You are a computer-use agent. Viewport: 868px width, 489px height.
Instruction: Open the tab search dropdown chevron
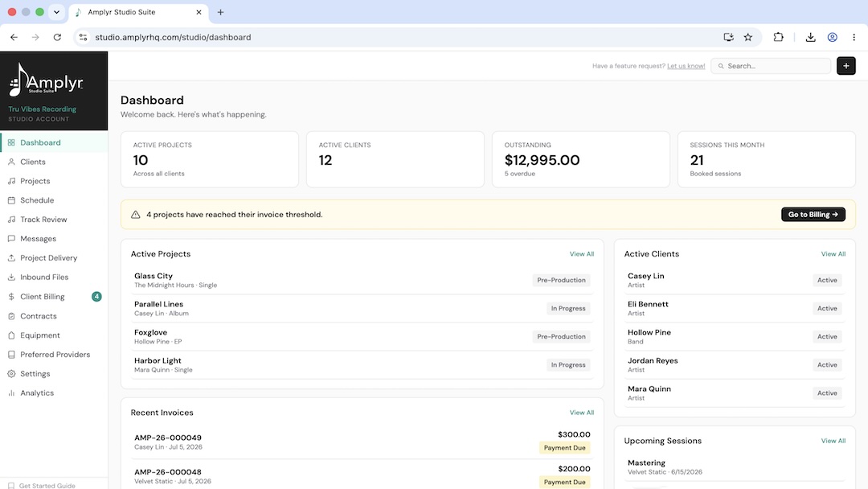(56, 11)
